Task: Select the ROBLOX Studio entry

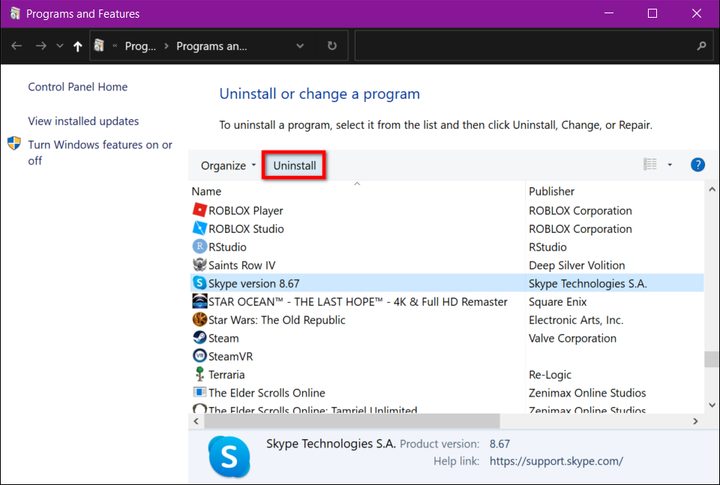Action: (246, 229)
